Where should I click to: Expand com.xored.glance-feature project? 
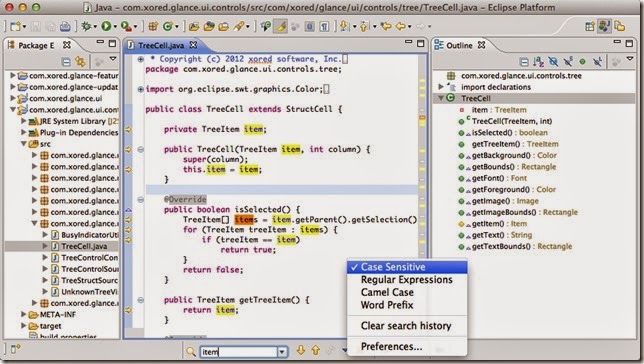12,76
